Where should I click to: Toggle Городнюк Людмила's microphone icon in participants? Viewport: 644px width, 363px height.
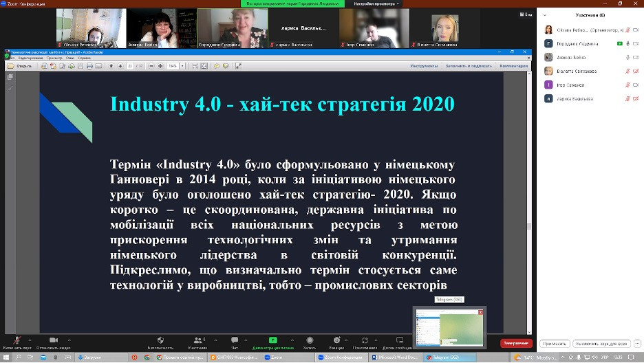[x=627, y=43]
